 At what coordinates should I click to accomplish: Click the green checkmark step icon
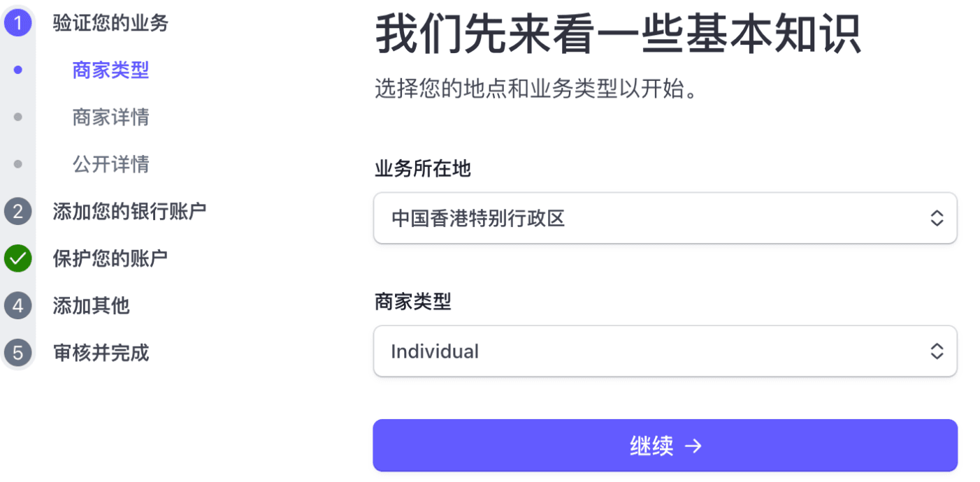[18, 258]
